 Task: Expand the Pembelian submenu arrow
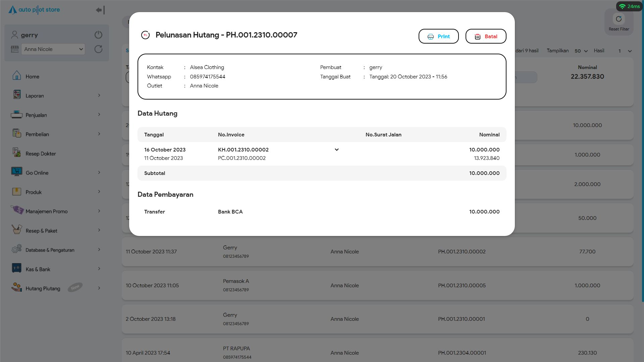(99, 134)
